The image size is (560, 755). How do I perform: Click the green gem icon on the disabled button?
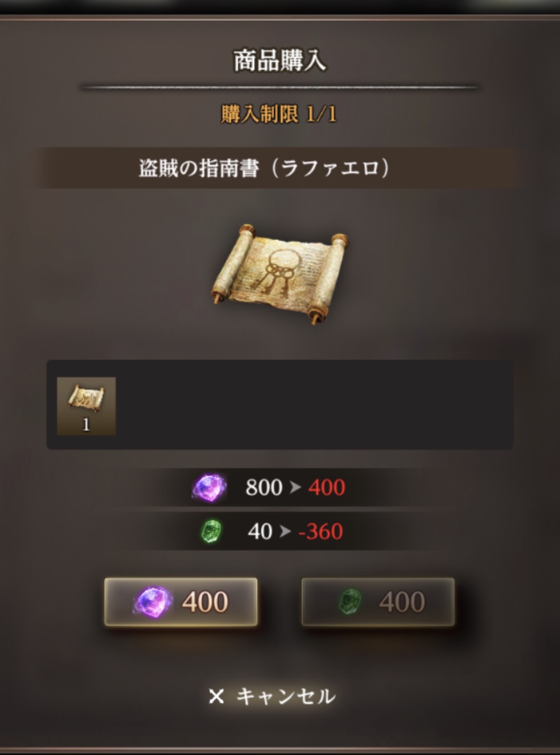pyautogui.click(x=350, y=602)
